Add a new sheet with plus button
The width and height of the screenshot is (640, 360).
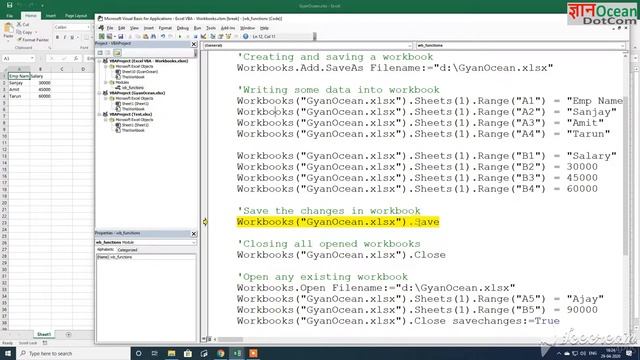[x=68, y=334]
